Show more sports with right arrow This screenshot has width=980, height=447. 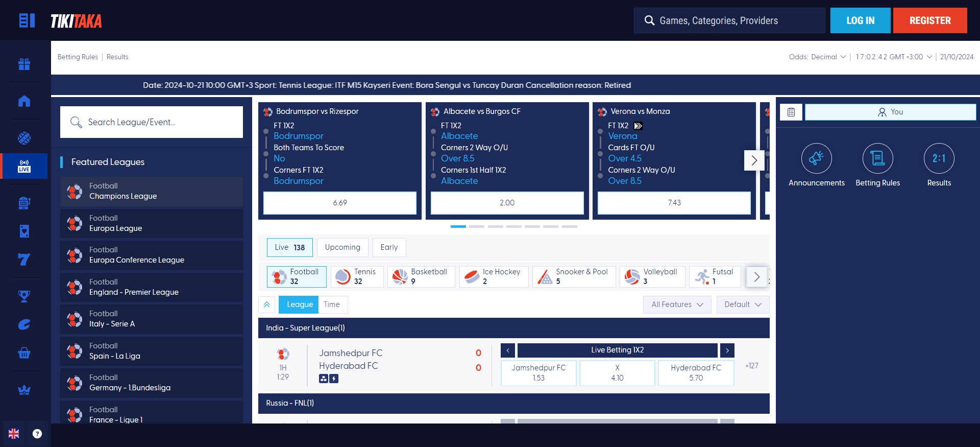(x=757, y=277)
